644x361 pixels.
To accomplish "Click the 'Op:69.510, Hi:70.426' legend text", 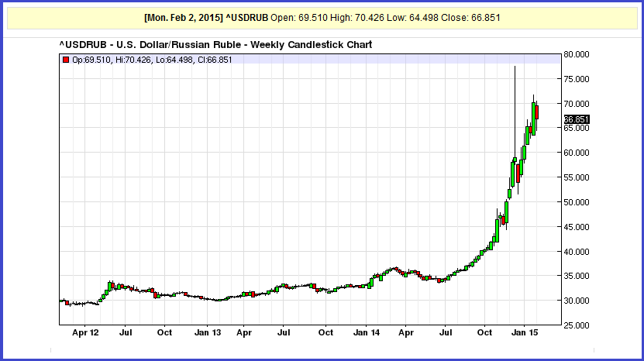I will (x=112, y=60).
